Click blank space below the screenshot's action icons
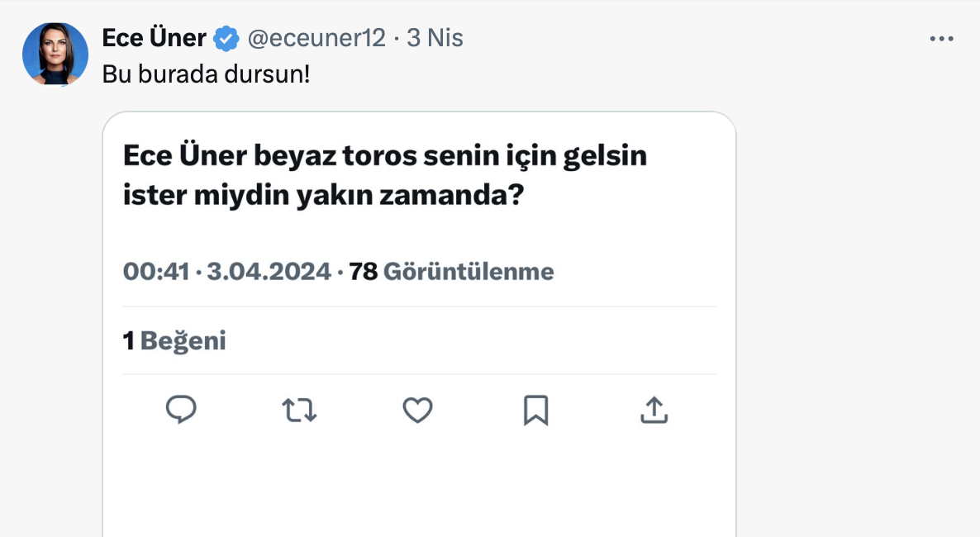Image resolution: width=980 pixels, height=537 pixels. pos(419,487)
